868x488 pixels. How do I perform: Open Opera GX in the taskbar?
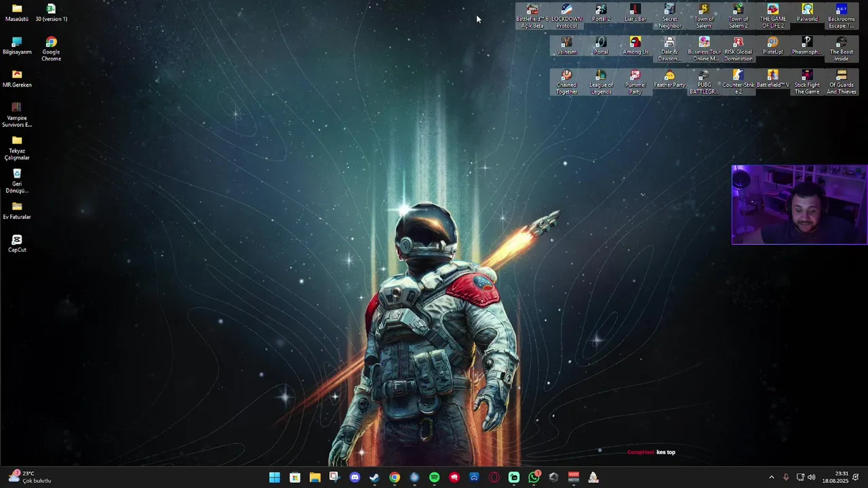tap(494, 477)
